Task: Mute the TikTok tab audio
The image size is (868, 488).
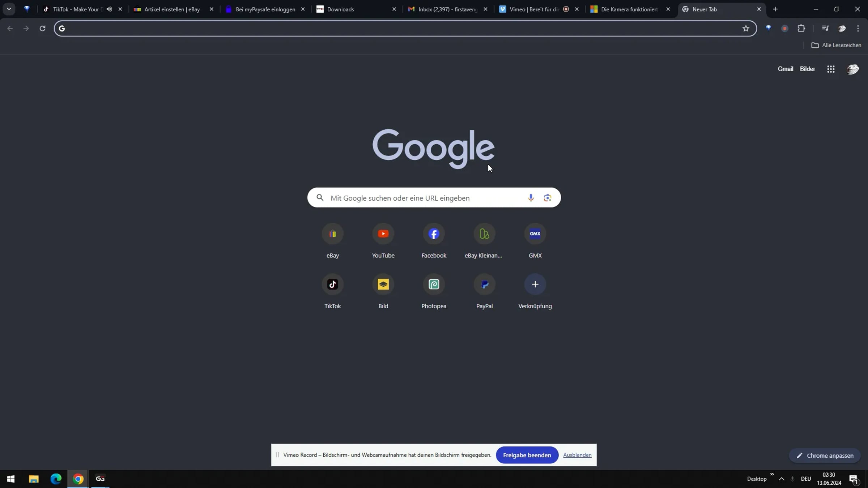Action: [x=109, y=9]
